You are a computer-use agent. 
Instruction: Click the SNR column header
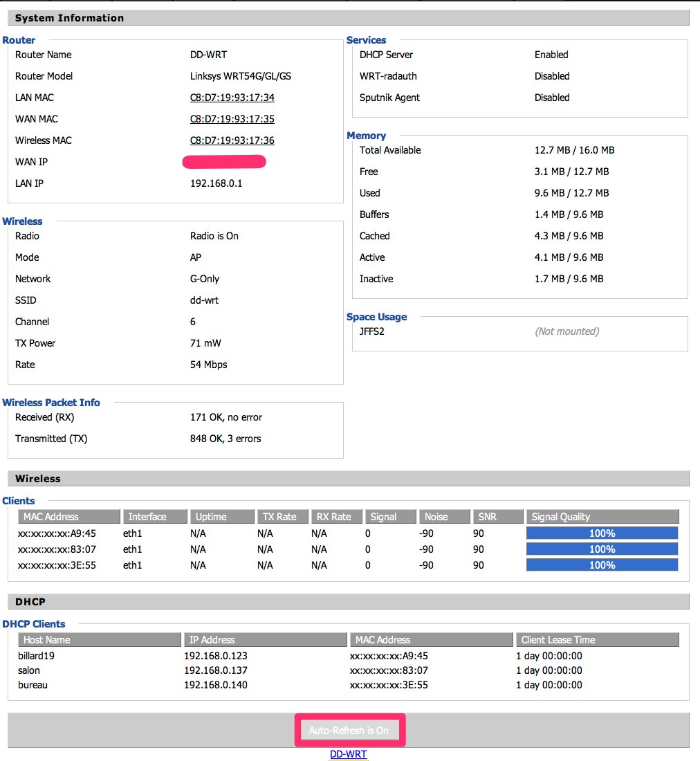coord(498,516)
